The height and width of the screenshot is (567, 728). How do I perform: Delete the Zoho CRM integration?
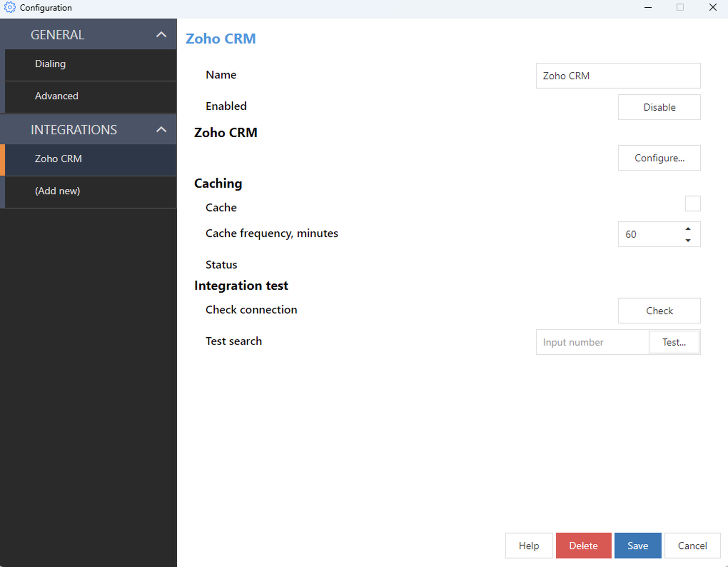(x=583, y=546)
